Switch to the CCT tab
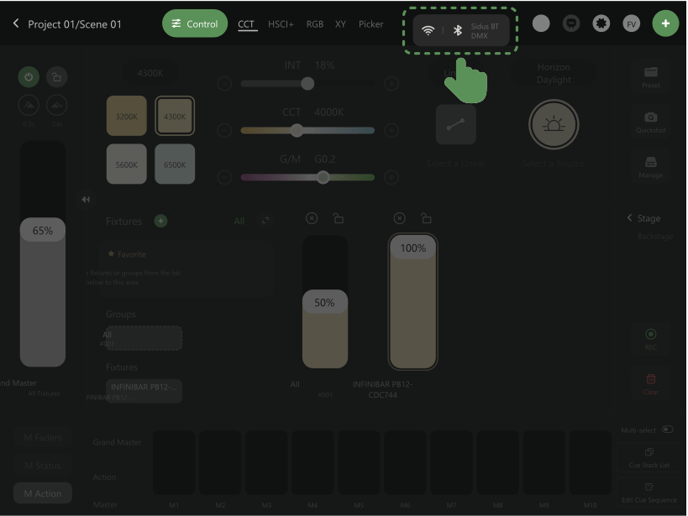 [246, 24]
